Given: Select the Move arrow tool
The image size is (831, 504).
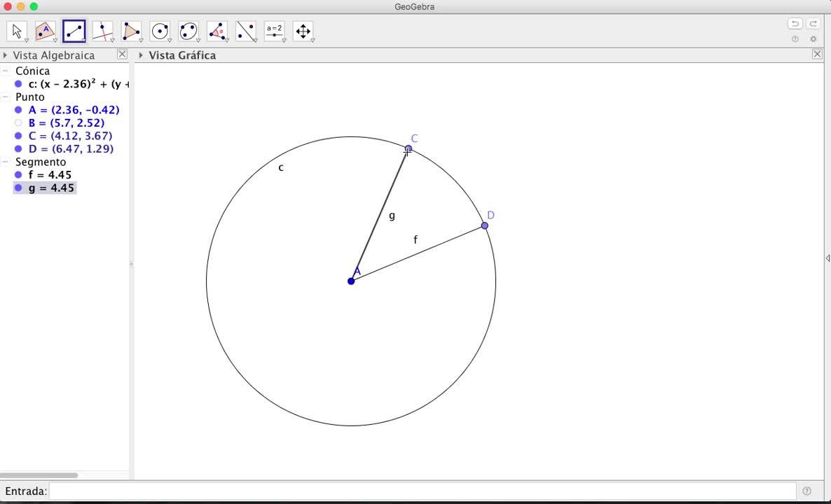Looking at the screenshot, I should tap(17, 31).
